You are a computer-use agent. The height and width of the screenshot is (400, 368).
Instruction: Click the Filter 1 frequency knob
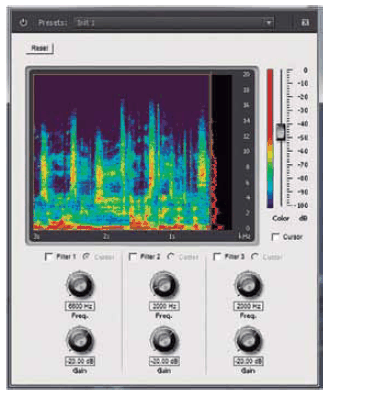pyautogui.click(x=80, y=285)
